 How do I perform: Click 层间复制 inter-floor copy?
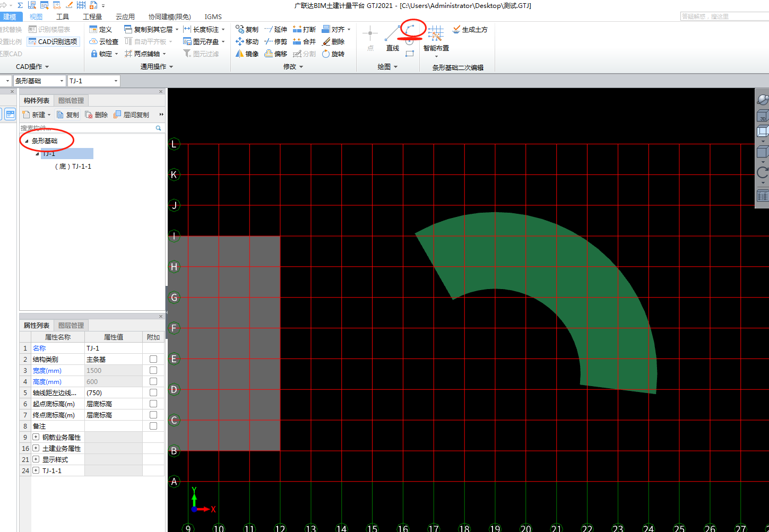pos(131,115)
